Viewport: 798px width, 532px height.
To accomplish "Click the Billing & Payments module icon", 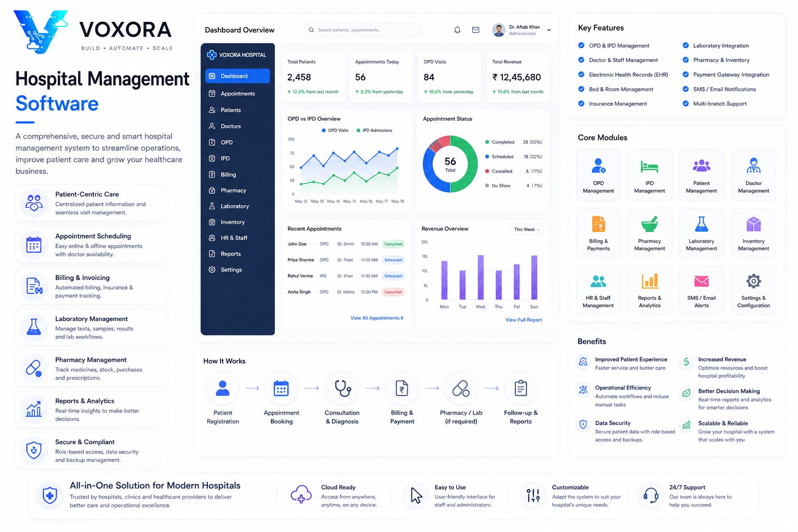I will pos(598,224).
